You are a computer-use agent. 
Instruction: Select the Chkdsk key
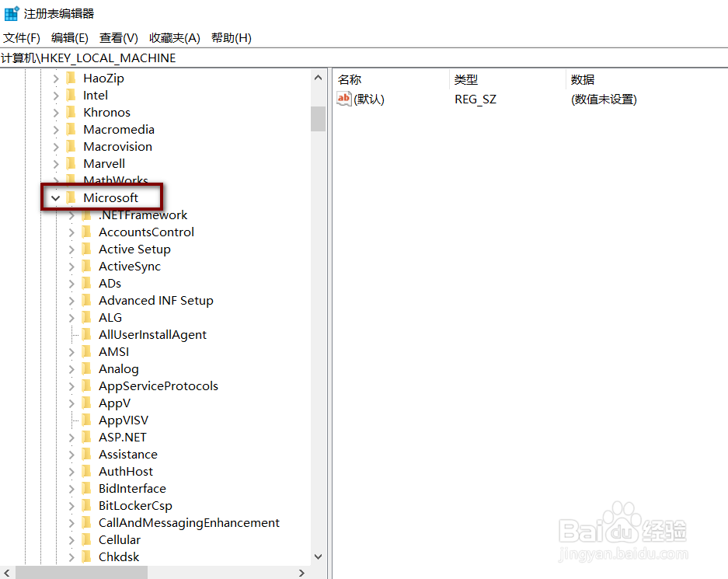(119, 556)
